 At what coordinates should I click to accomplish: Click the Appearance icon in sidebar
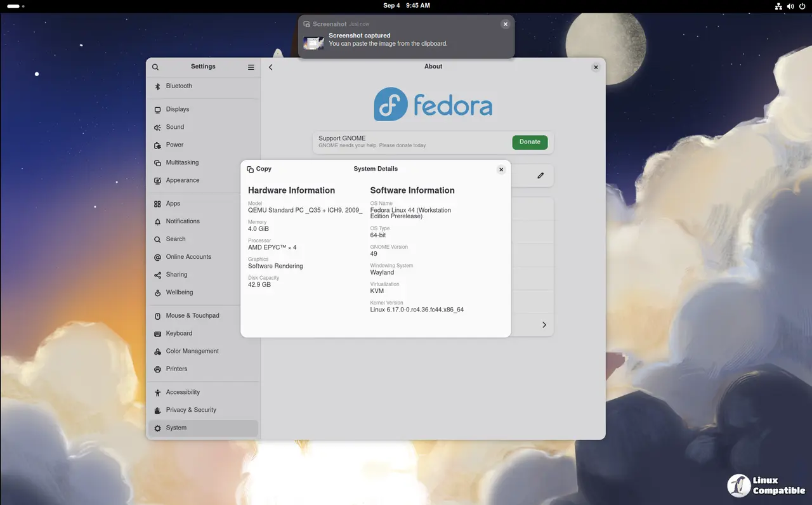[x=158, y=181]
